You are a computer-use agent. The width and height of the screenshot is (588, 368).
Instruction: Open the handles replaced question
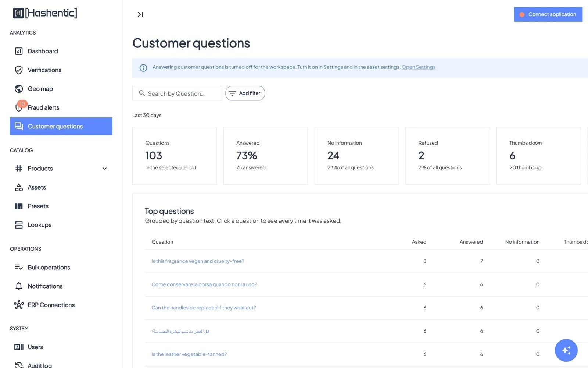click(x=204, y=308)
